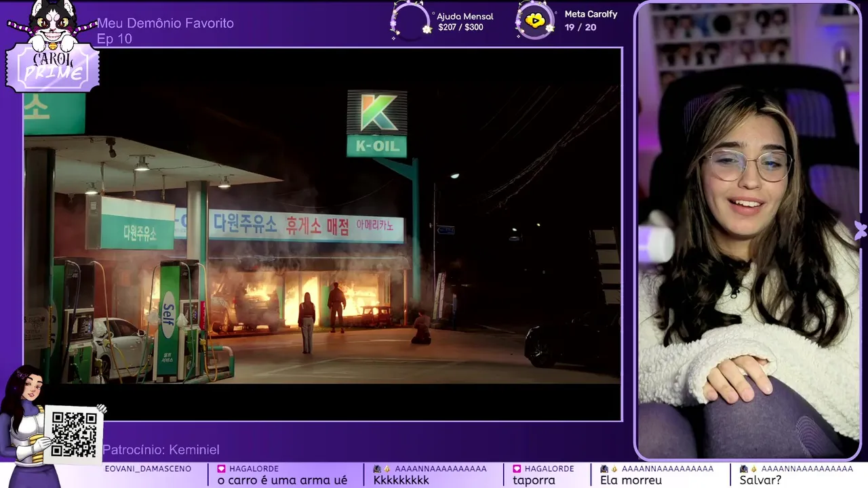Click the HAGALORDE name above 'taporra'

click(x=549, y=468)
